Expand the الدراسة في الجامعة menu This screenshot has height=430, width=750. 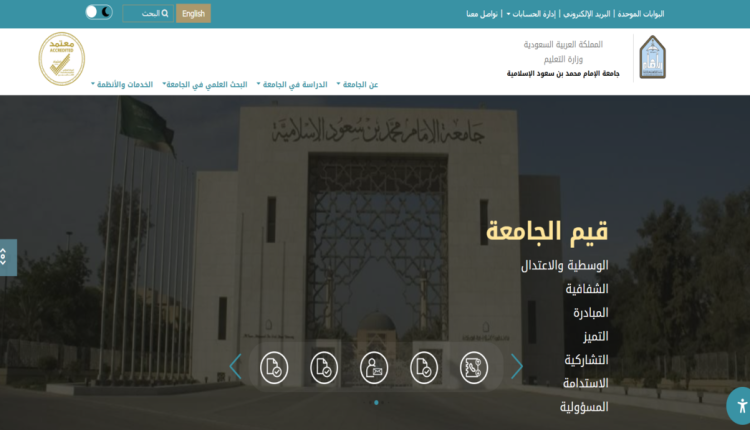292,85
